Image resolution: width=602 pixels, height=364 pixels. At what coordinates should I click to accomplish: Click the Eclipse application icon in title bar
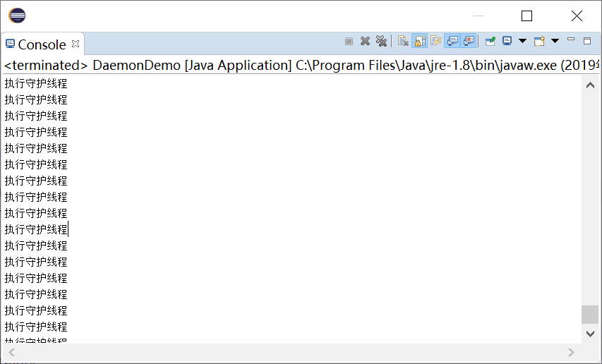click(17, 16)
